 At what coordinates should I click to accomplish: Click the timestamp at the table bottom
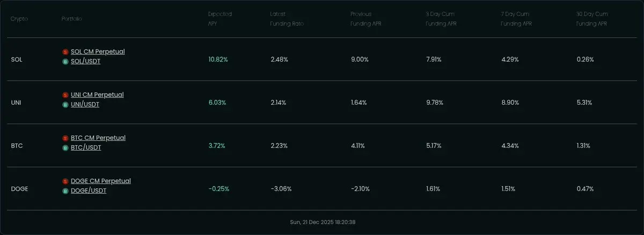(321, 222)
